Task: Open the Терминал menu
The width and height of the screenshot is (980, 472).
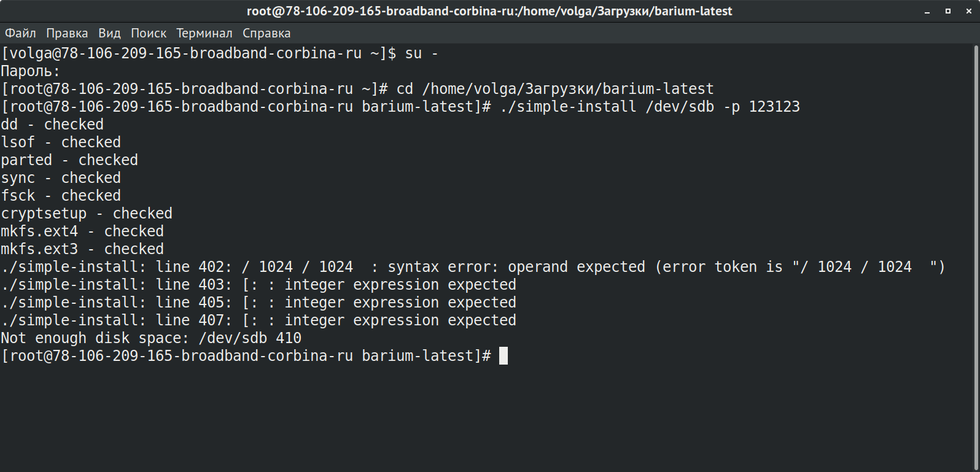Action: click(204, 33)
